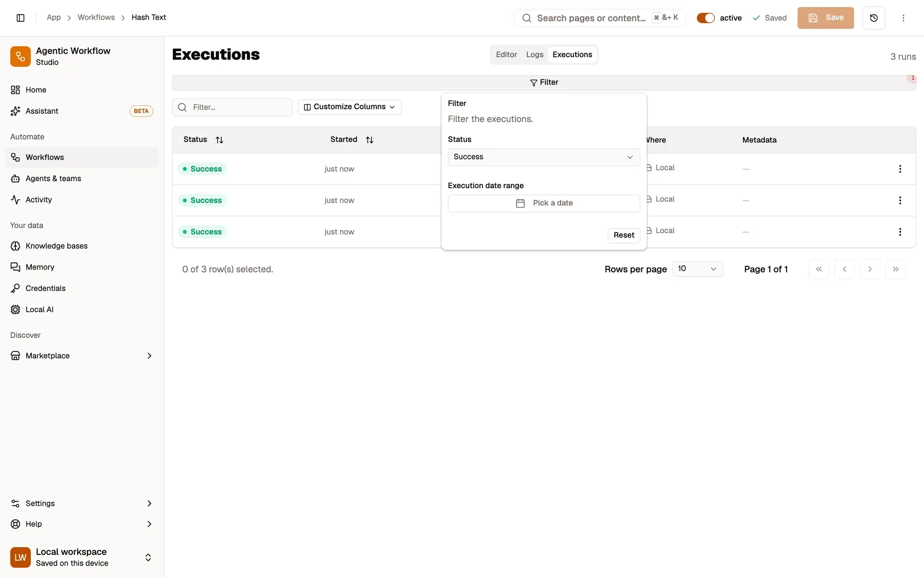Open row actions for second Success run

tap(900, 200)
